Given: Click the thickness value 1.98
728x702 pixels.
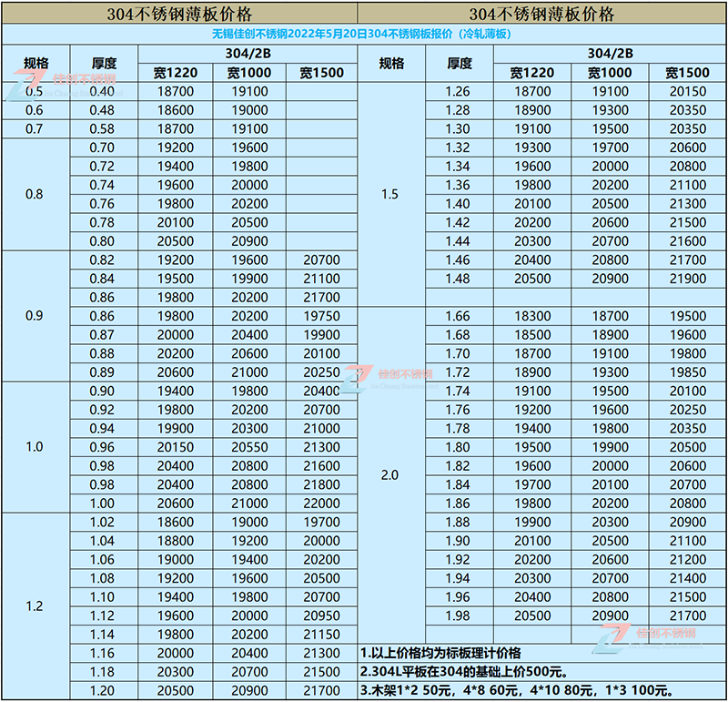Looking at the screenshot, I should (x=459, y=616).
